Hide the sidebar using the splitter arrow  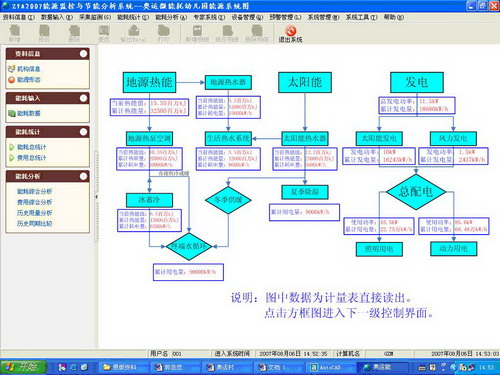coord(97,197)
